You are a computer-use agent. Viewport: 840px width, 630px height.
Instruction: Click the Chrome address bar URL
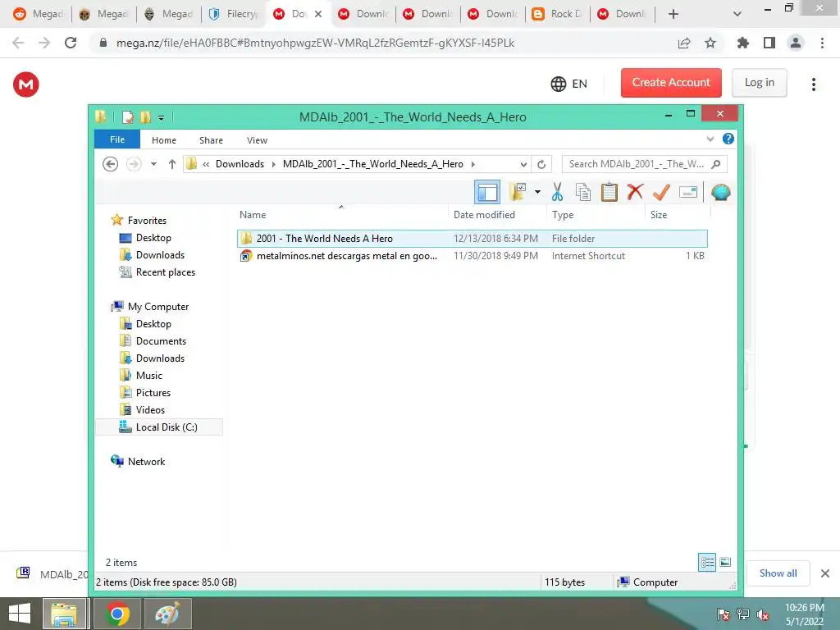pyautogui.click(x=315, y=43)
